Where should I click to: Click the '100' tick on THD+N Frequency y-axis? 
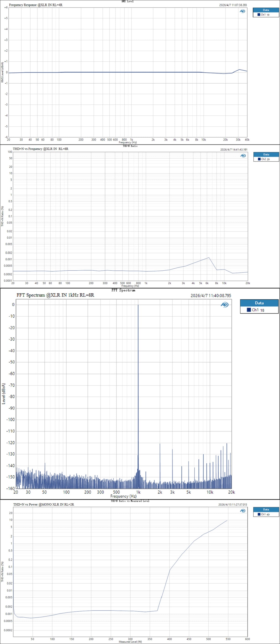point(10,152)
